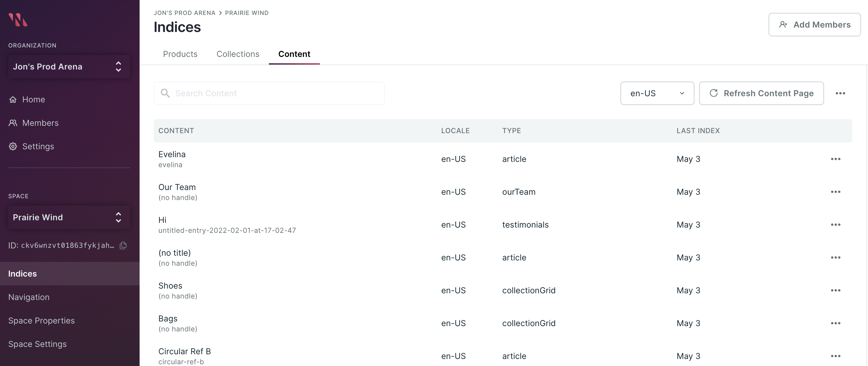This screenshot has width=868, height=366.
Task: Go to Home in the sidebar
Action: click(33, 99)
